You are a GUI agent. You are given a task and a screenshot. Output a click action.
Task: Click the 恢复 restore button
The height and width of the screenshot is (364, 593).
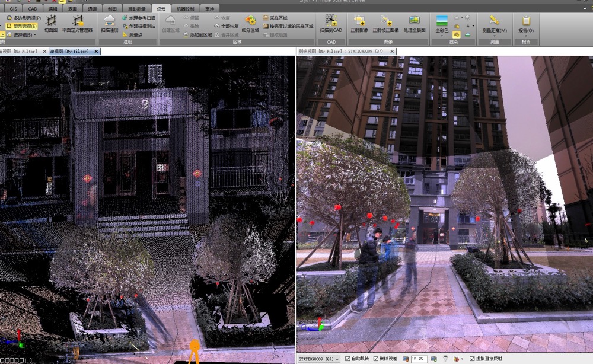tap(222, 18)
